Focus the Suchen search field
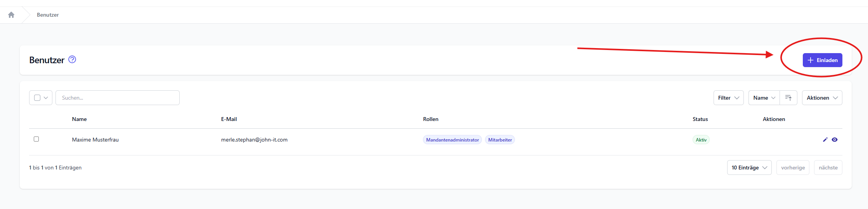Image resolution: width=868 pixels, height=209 pixels. 117,98
